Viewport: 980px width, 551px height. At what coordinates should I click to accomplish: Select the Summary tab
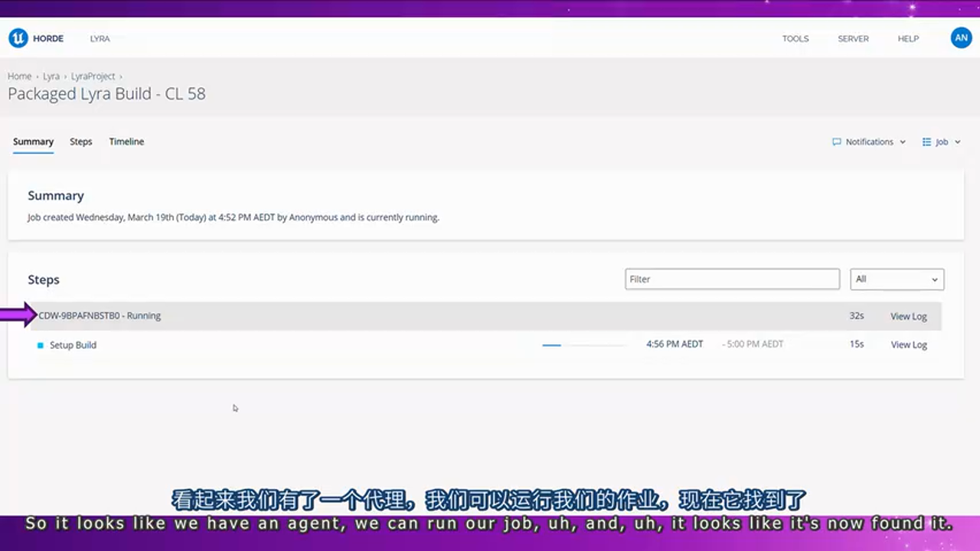click(x=33, y=142)
